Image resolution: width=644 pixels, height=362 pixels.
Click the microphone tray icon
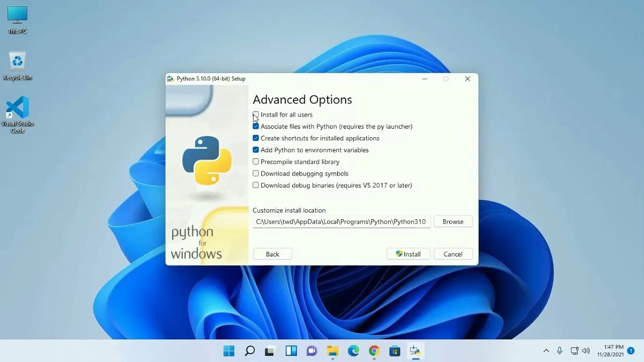coord(559,350)
